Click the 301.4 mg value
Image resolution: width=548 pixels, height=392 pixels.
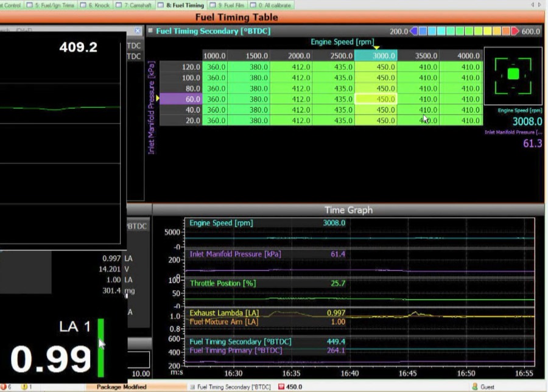tap(111, 291)
